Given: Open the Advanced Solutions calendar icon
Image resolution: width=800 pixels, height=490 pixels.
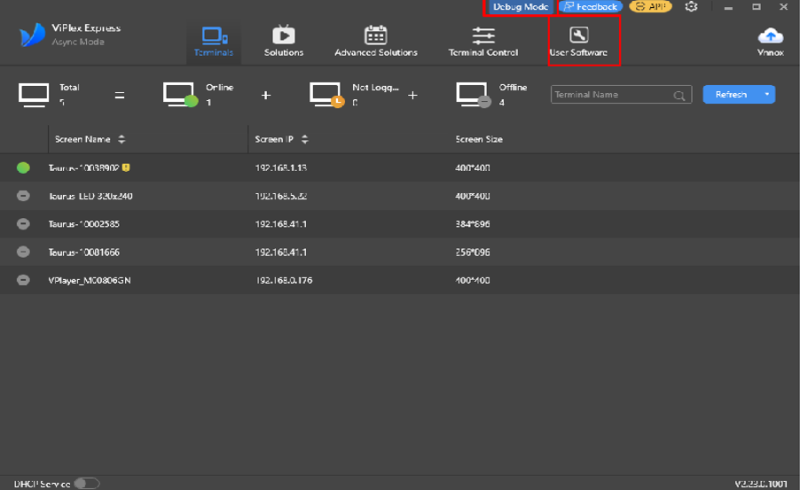Looking at the screenshot, I should 375,35.
